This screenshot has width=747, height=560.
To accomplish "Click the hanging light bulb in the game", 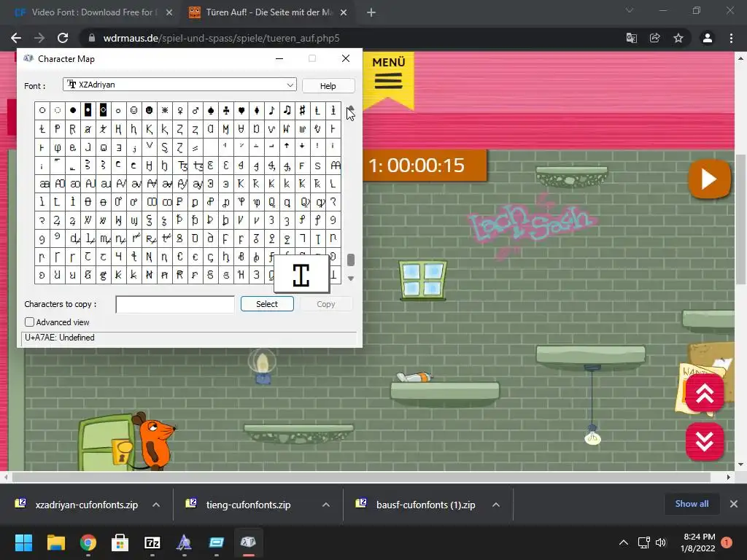I will 592,435.
